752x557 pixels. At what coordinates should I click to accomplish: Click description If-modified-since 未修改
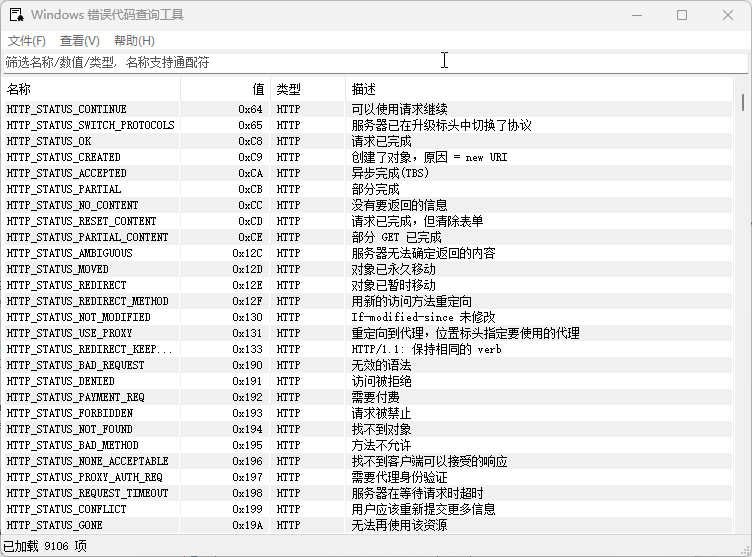pos(423,317)
